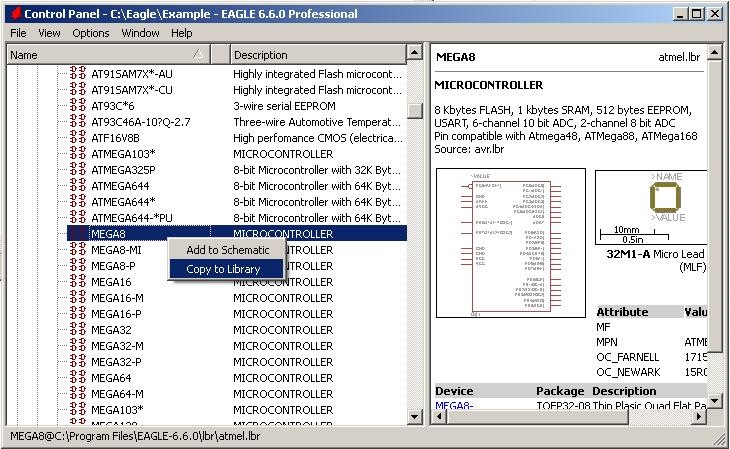Click the device icon beside MEGA16-P
Screen dimensions: 730x449
(x=78, y=313)
